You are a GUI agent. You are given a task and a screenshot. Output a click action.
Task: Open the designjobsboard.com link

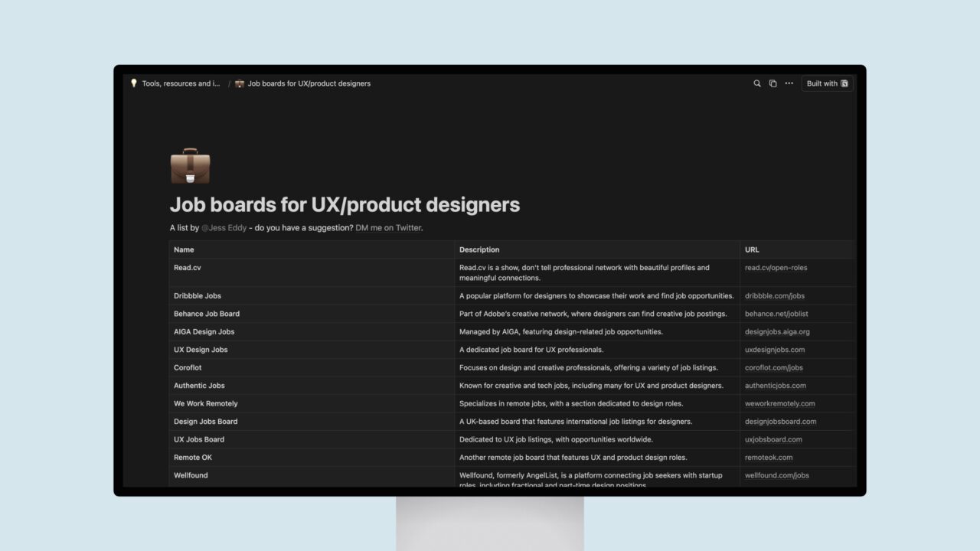(x=781, y=422)
